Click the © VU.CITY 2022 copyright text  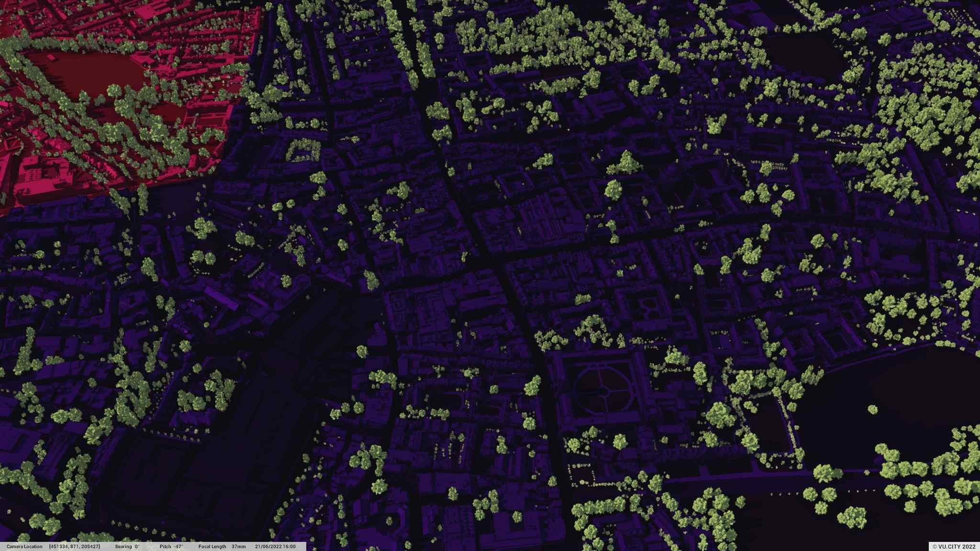point(954,546)
